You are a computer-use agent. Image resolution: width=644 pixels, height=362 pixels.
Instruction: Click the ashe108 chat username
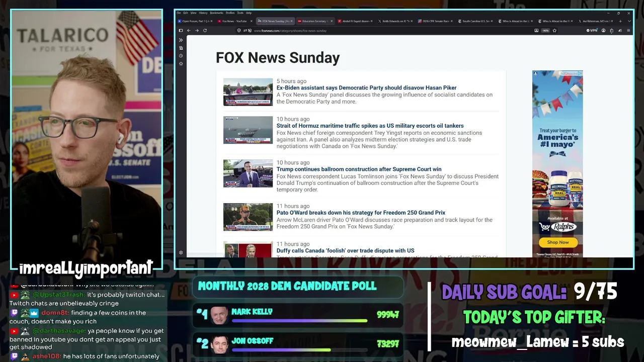tap(47, 356)
